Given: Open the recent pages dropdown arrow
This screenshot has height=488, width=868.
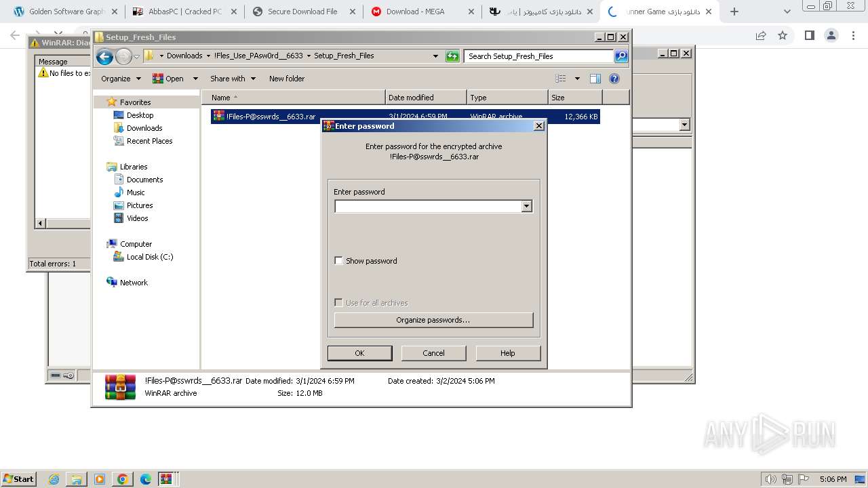Looking at the screenshot, I should click(137, 56).
